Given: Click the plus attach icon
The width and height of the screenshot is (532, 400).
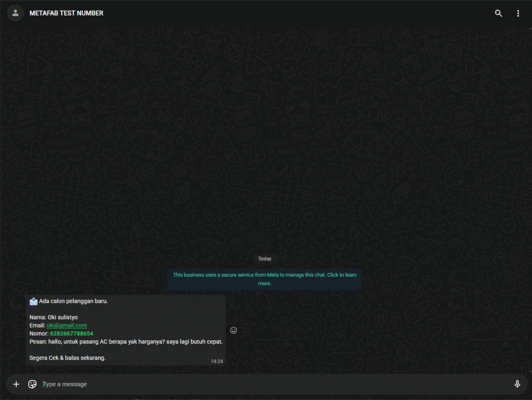Looking at the screenshot, I should (16, 384).
